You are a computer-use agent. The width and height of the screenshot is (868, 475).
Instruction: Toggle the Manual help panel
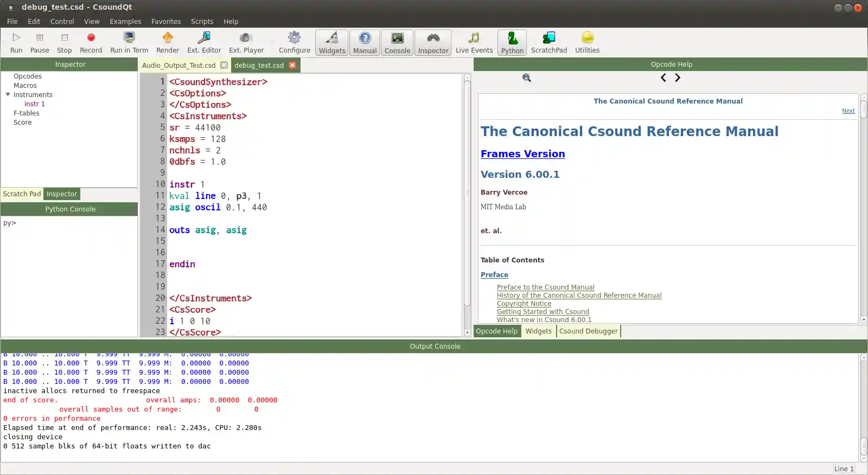[x=365, y=43]
